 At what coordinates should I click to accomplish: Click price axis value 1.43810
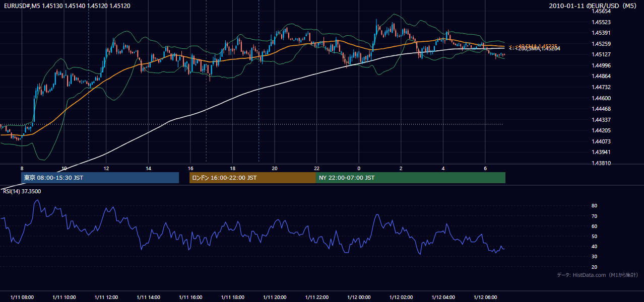point(601,163)
